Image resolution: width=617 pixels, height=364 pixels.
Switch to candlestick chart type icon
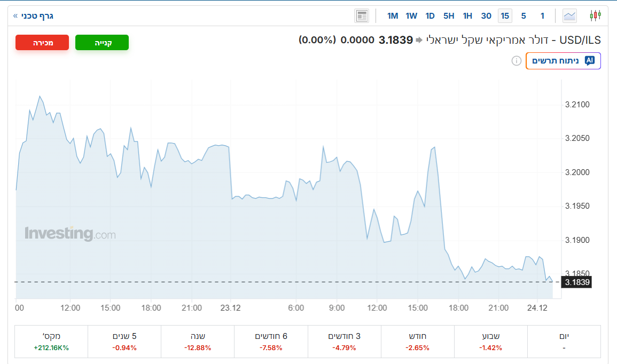[x=595, y=15]
